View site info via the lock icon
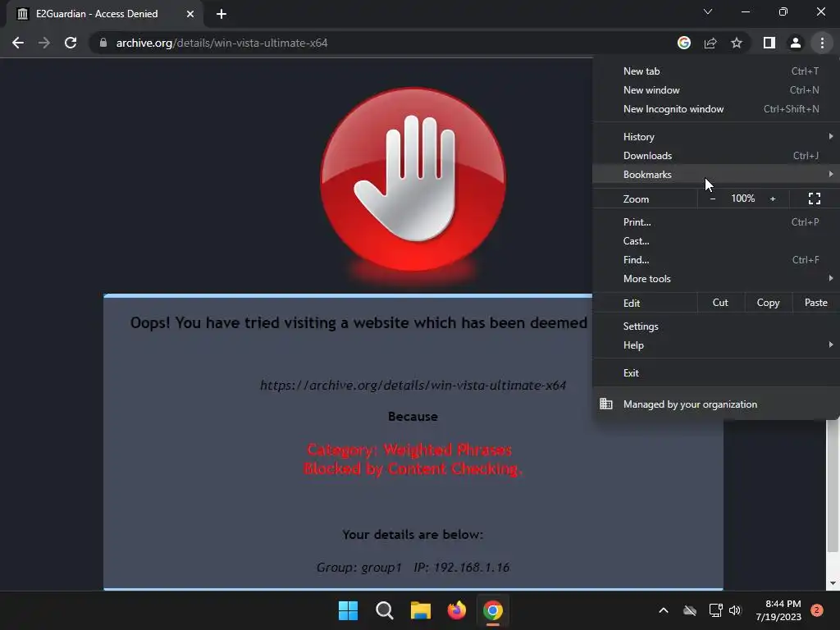This screenshot has height=630, width=840. click(103, 43)
